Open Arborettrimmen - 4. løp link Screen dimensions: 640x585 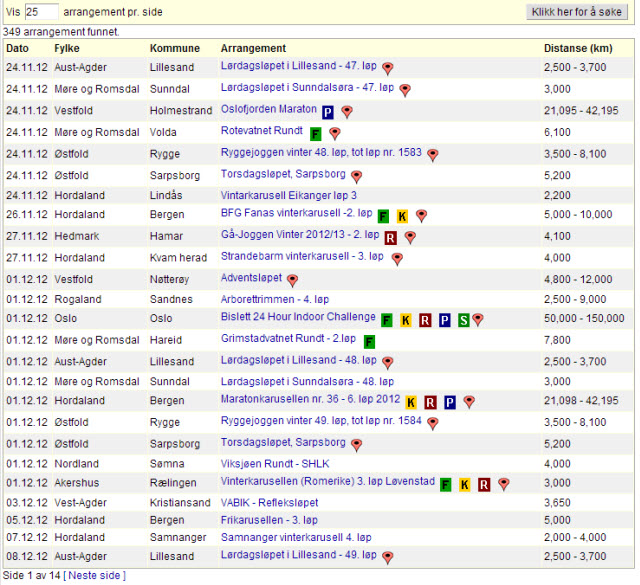pos(275,299)
